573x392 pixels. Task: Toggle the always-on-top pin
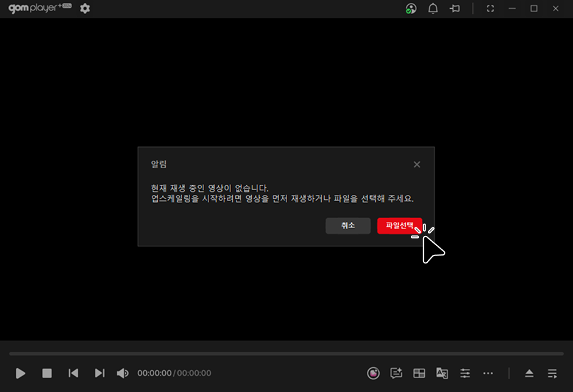[454, 9]
